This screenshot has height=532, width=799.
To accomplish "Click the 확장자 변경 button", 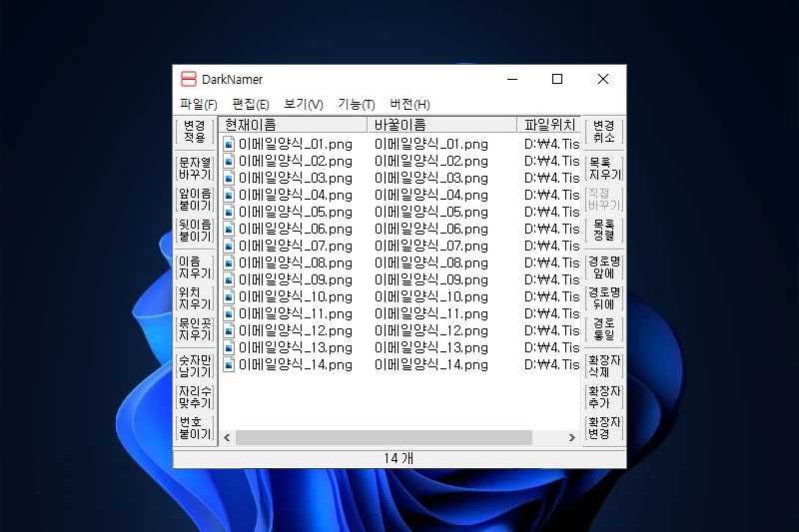I will (604, 427).
